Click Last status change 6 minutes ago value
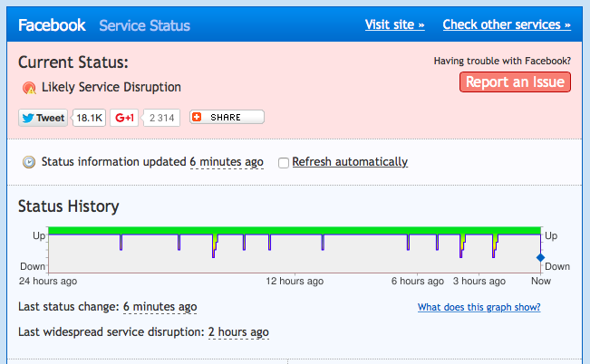 pyautogui.click(x=160, y=306)
